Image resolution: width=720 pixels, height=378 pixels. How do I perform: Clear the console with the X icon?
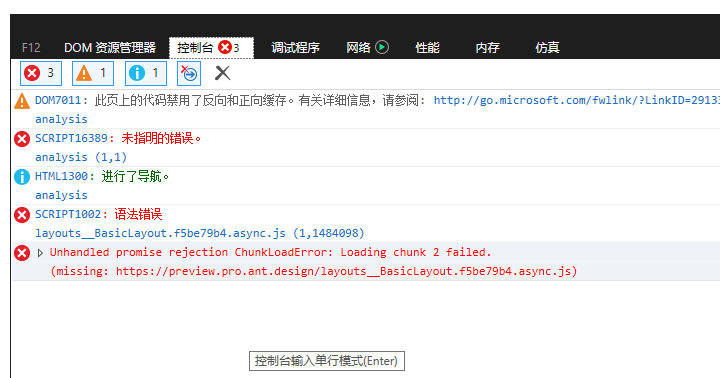pyautogui.click(x=222, y=73)
